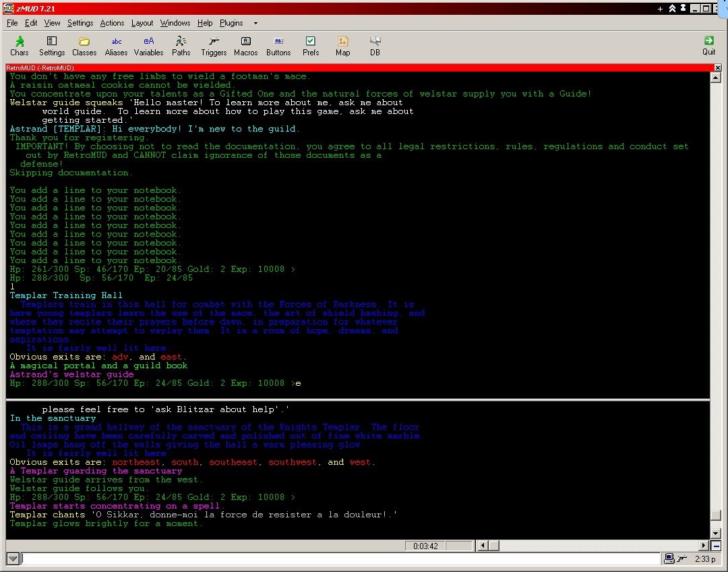Click 'Skipping documentation.' line
Viewport: 728px width, 572px height.
pyautogui.click(x=71, y=173)
